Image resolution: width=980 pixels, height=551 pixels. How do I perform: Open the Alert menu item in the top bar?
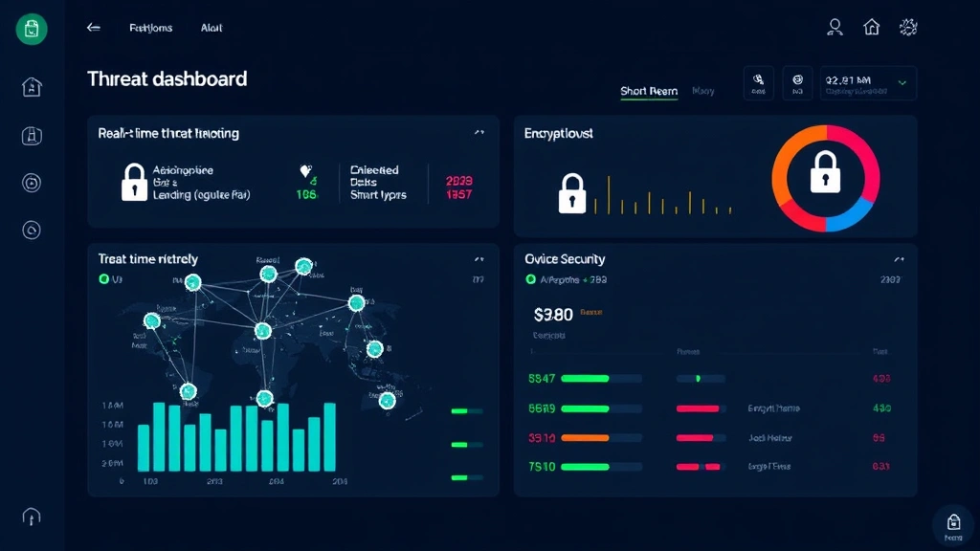(x=211, y=28)
